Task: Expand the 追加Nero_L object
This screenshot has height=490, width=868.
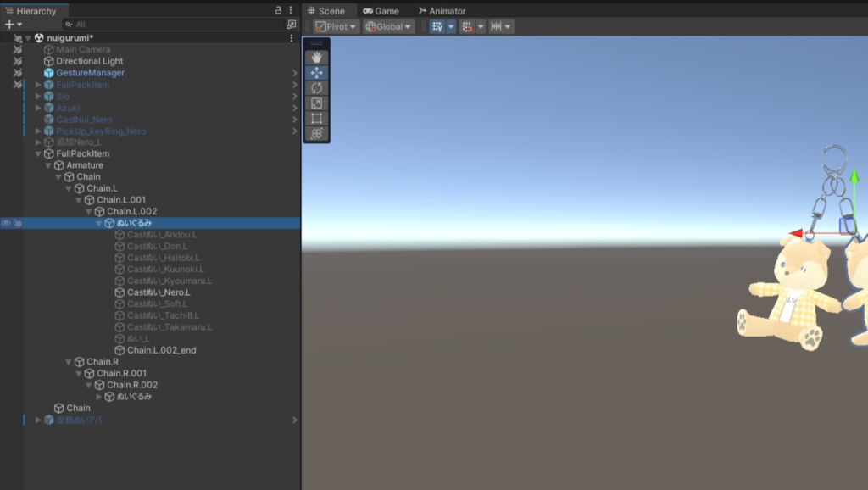Action: tap(38, 142)
